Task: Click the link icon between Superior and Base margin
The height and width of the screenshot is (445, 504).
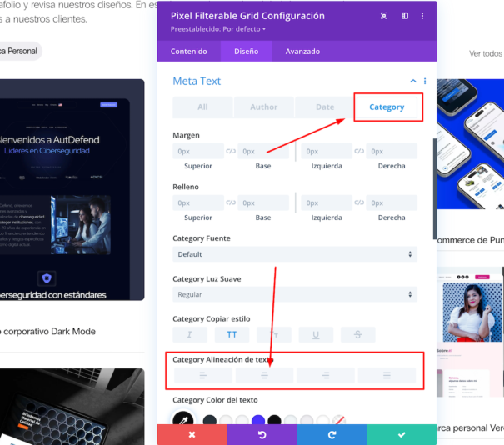Action: pyautogui.click(x=231, y=152)
